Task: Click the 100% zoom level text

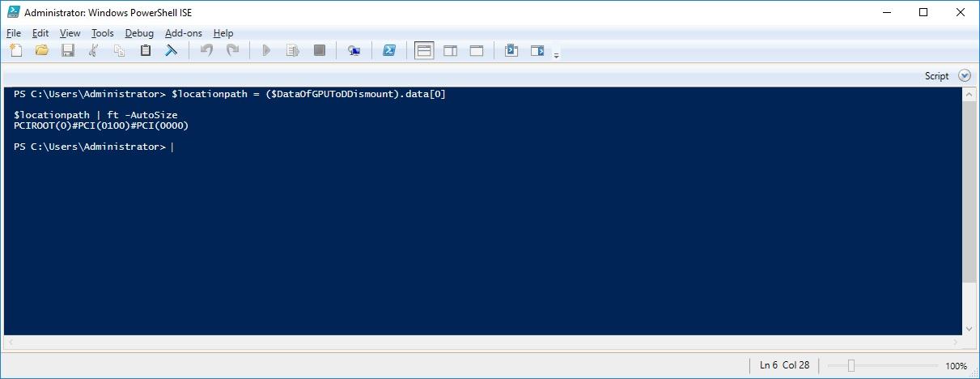Action: pyautogui.click(x=956, y=366)
